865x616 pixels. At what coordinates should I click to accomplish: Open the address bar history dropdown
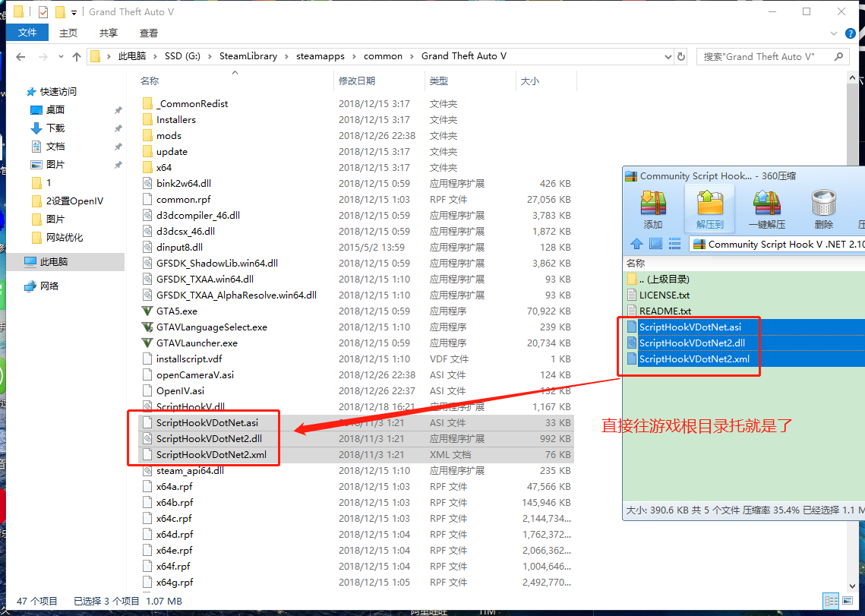point(668,56)
